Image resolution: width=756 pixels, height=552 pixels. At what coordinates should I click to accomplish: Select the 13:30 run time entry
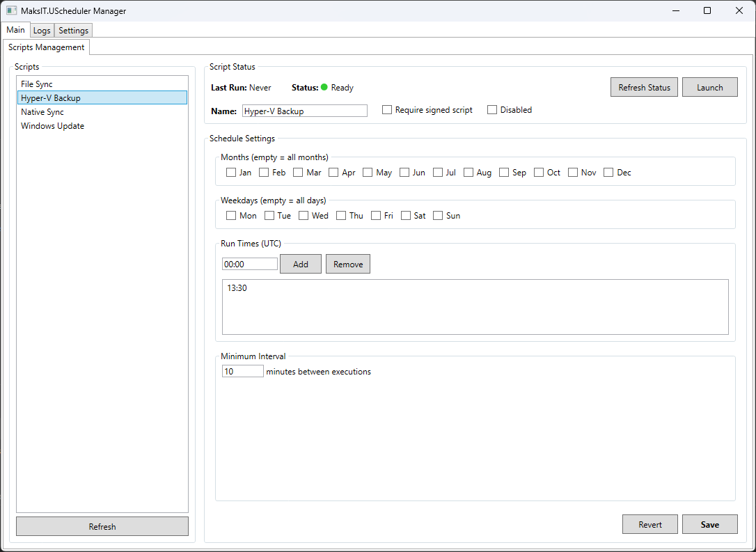(x=237, y=287)
